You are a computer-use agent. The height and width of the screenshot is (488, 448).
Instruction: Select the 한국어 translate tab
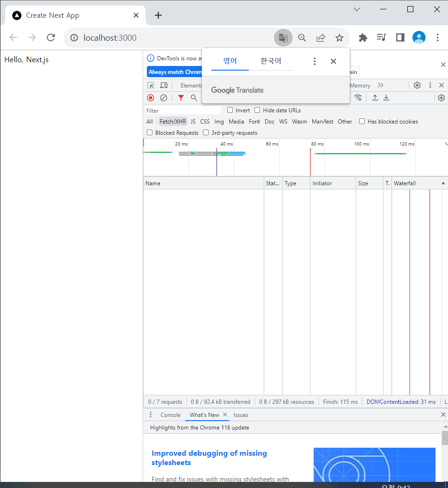click(x=271, y=61)
